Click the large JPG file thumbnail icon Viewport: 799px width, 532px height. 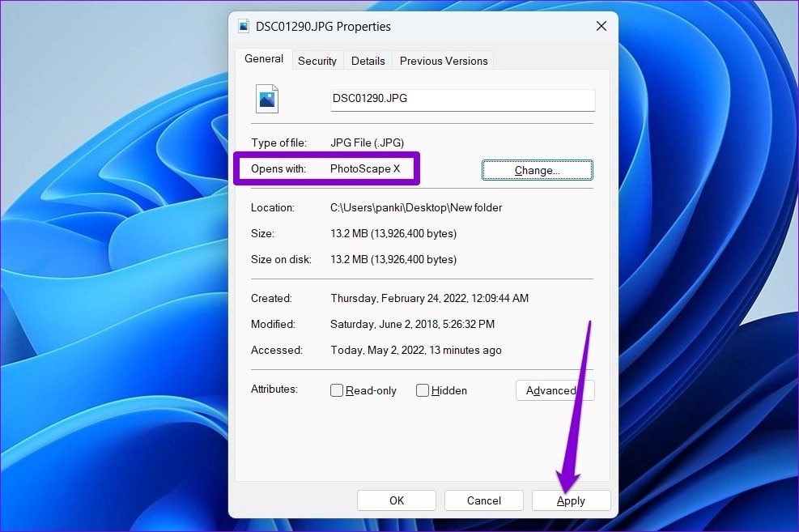tap(266, 99)
